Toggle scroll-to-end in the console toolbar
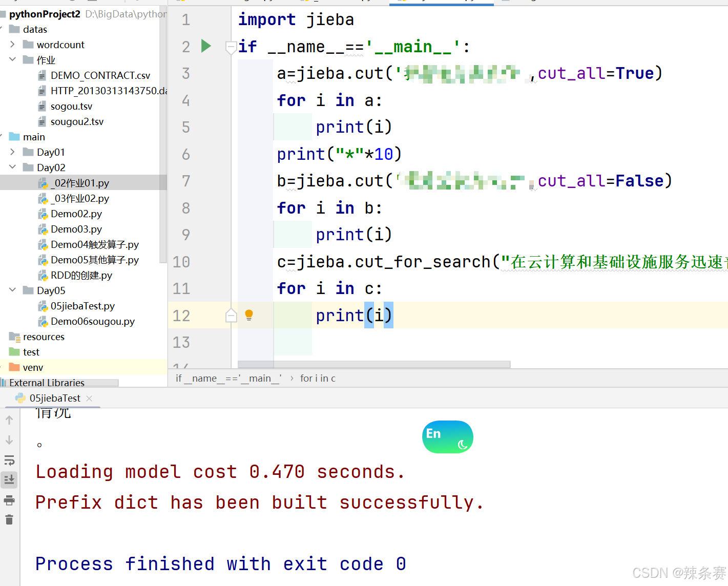 pos(9,479)
